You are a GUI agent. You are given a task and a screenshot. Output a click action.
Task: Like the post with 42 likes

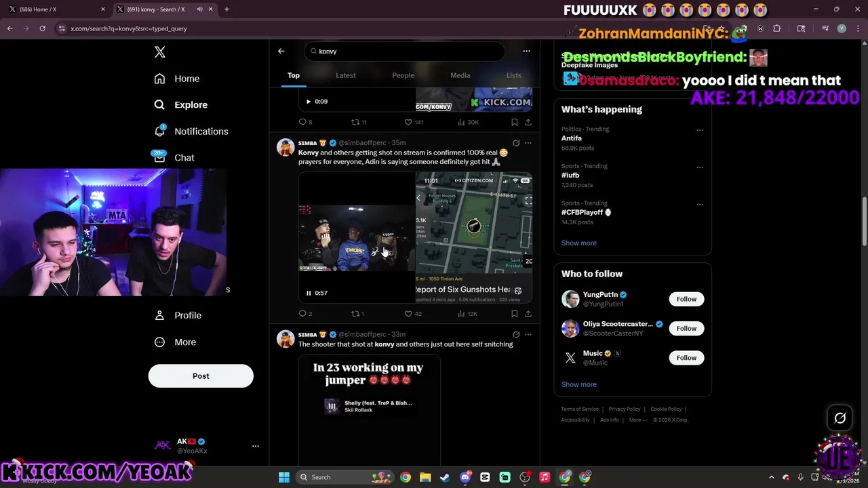[413, 314]
